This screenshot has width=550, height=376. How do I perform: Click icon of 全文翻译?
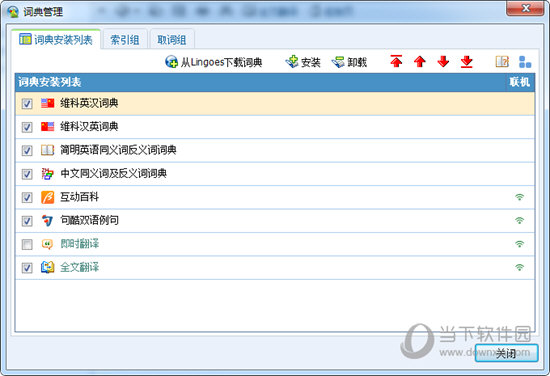[x=47, y=268]
